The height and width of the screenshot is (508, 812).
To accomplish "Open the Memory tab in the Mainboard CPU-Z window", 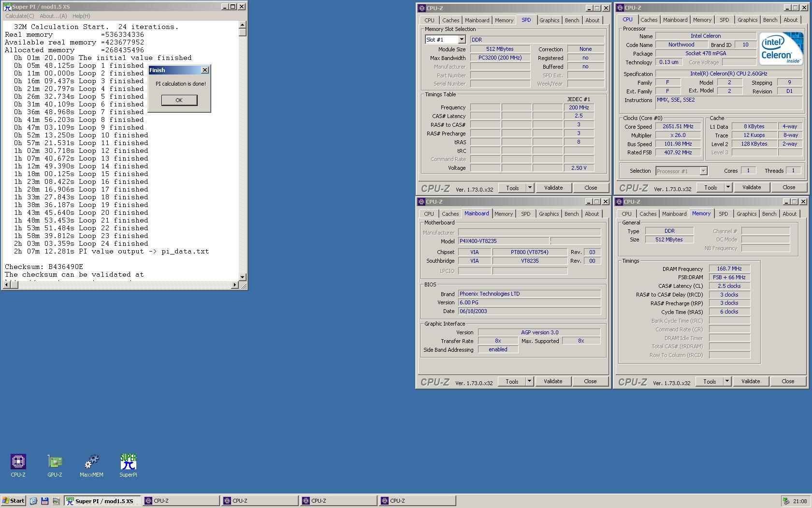I will (x=503, y=214).
